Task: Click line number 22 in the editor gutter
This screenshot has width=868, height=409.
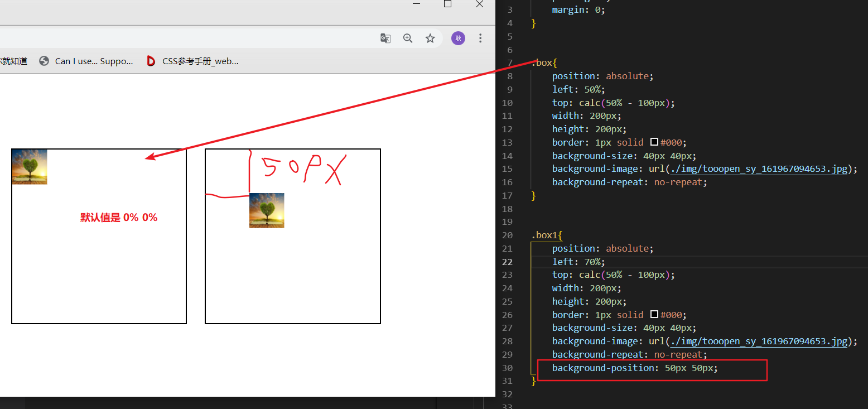Action: [x=507, y=262]
